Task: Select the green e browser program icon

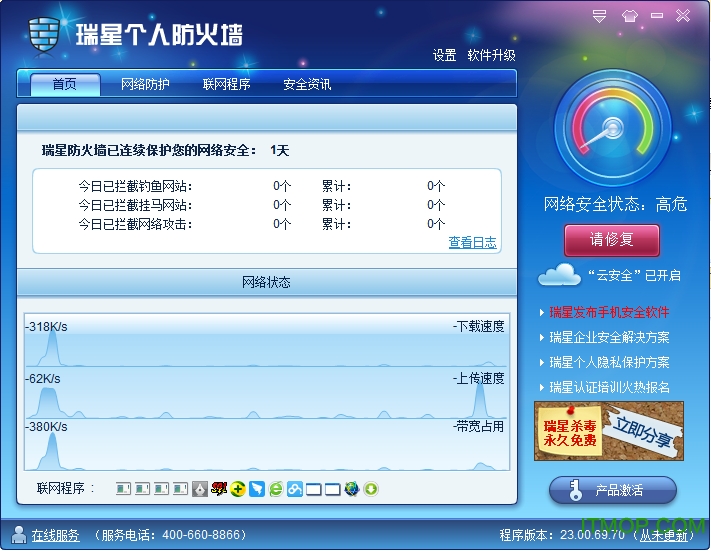Action: tap(276, 489)
